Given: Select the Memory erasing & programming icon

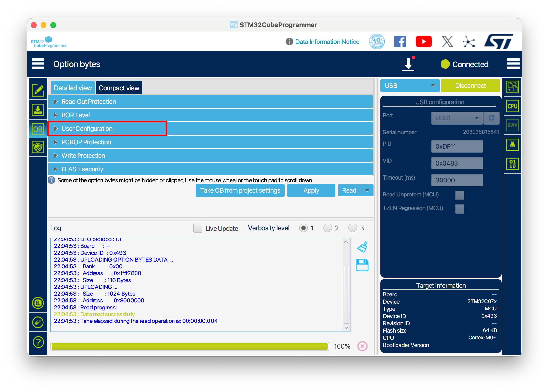Looking at the screenshot, I should point(38,110).
